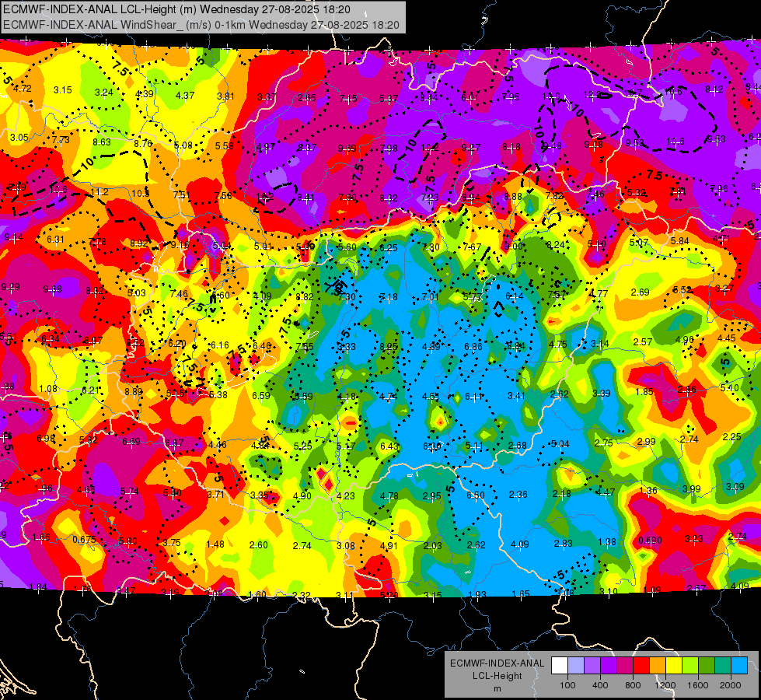Click the pale lavender legend swatch

[x=576, y=666]
